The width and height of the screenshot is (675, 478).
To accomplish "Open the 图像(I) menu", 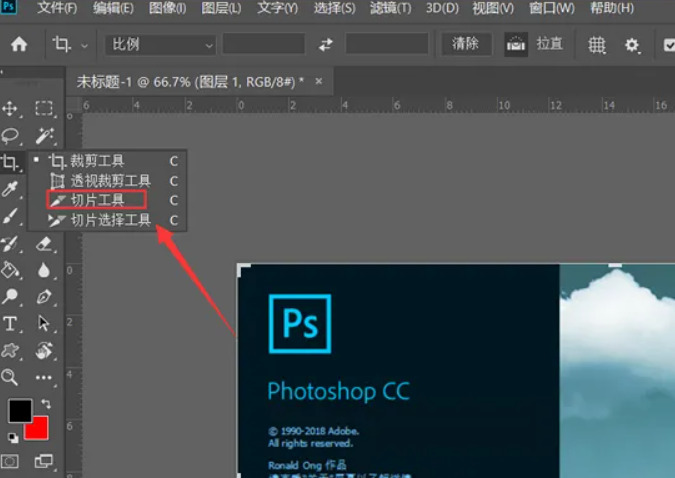I will click(x=167, y=8).
